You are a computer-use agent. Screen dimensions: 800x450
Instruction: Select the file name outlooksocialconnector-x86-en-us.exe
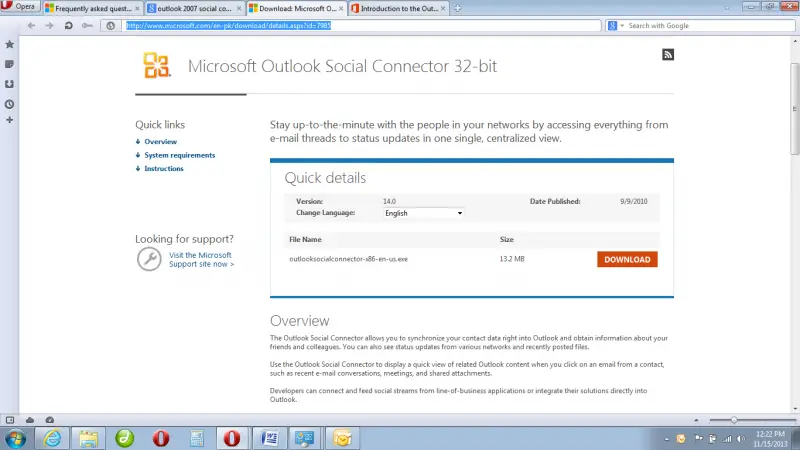(348, 259)
